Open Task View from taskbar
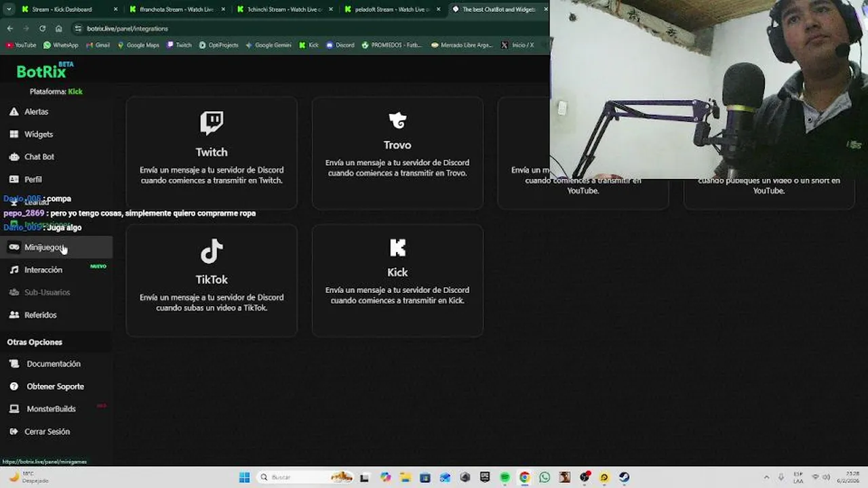This screenshot has width=868, height=488. point(364,477)
